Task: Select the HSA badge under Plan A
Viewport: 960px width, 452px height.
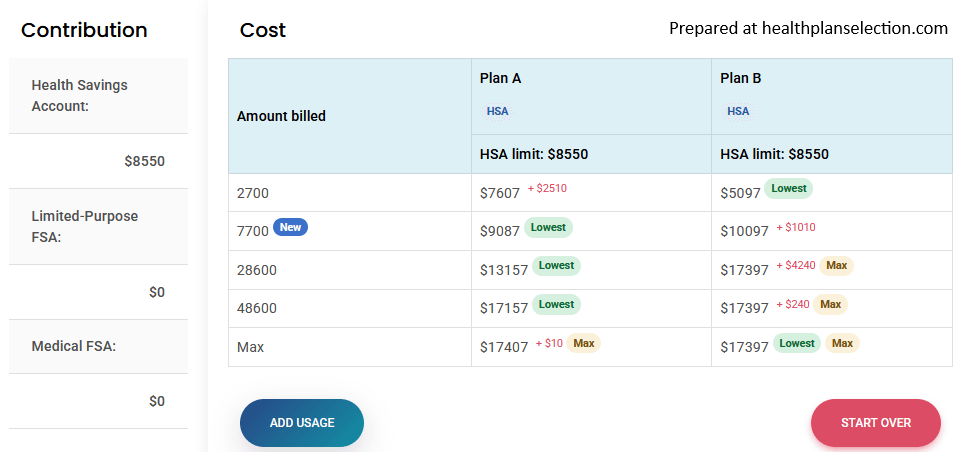Action: (x=497, y=111)
